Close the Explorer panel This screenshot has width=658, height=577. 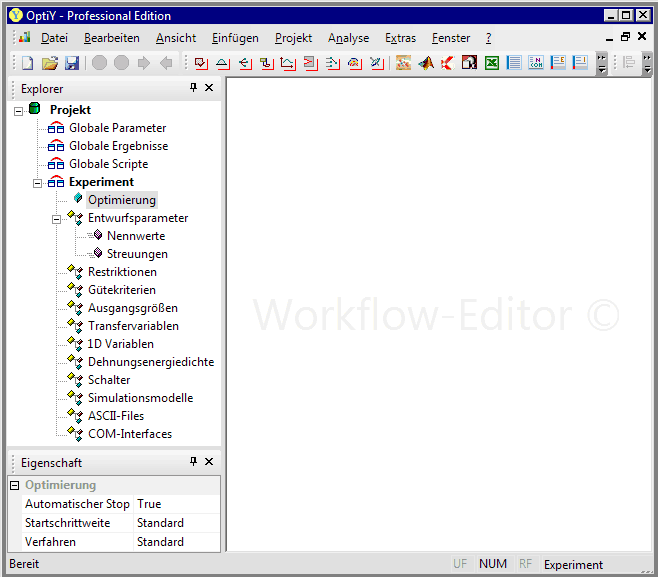[x=209, y=88]
